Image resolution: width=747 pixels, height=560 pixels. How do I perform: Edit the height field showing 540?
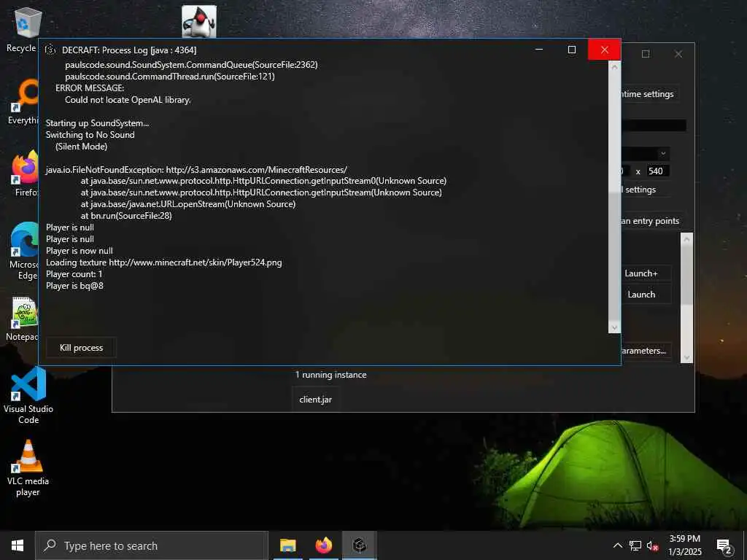coord(657,171)
